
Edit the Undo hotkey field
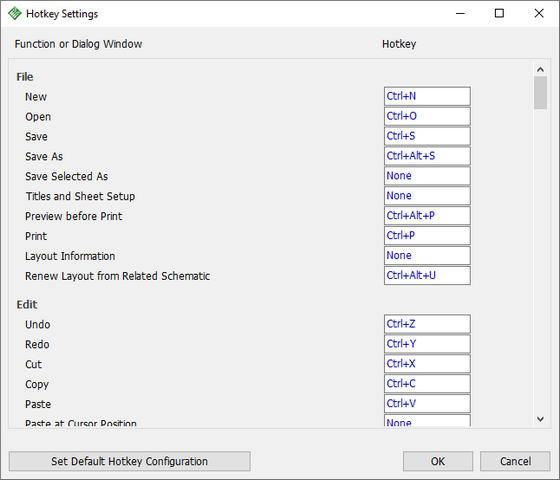pos(427,324)
